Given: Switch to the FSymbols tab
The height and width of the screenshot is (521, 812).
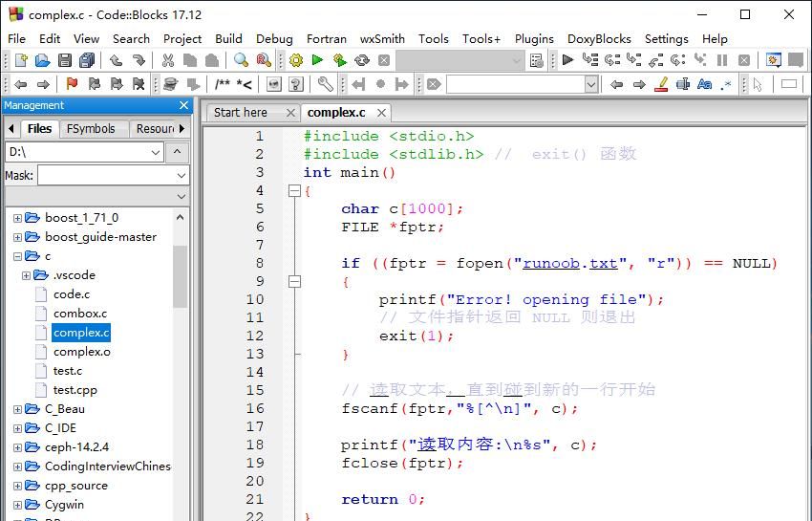Looking at the screenshot, I should pyautogui.click(x=91, y=128).
